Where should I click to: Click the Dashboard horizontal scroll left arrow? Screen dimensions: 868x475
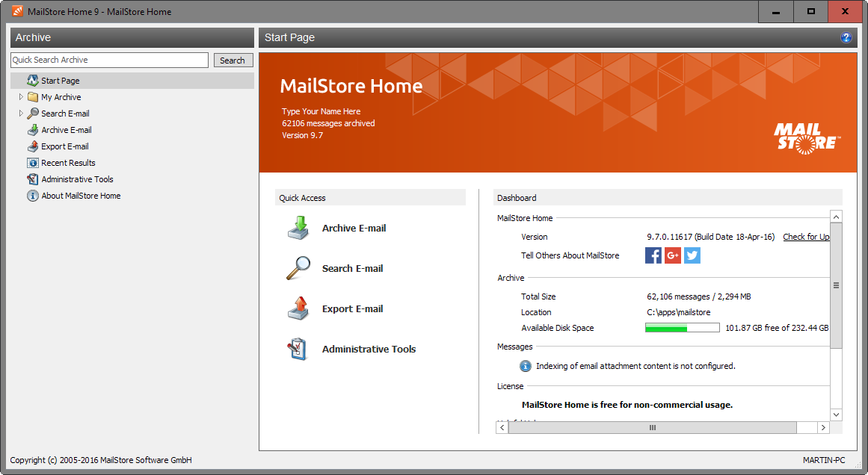point(502,427)
